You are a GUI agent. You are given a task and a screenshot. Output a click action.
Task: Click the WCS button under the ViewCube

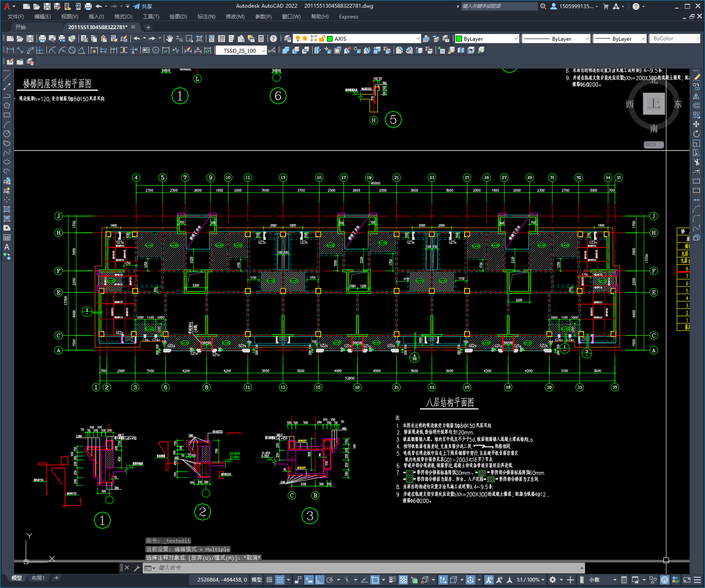[x=654, y=144]
